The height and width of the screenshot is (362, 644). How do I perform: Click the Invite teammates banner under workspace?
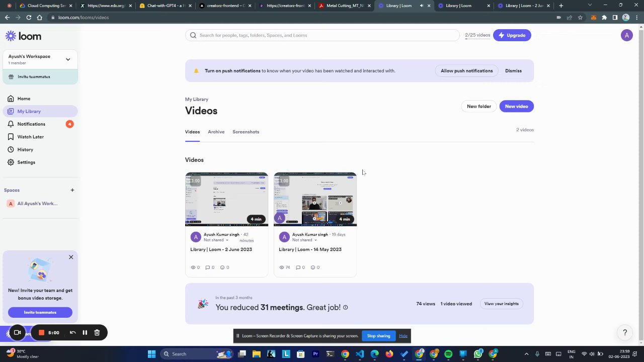click(40, 76)
